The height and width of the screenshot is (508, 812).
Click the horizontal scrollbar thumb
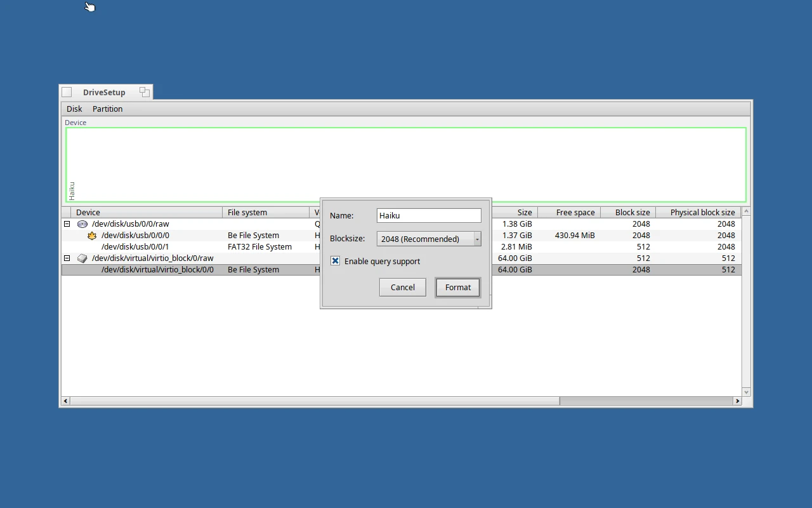[646, 401]
